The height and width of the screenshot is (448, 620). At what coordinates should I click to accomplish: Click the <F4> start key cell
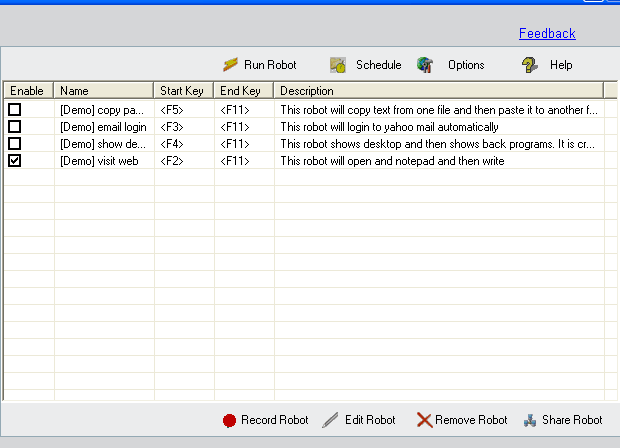[x=184, y=144]
